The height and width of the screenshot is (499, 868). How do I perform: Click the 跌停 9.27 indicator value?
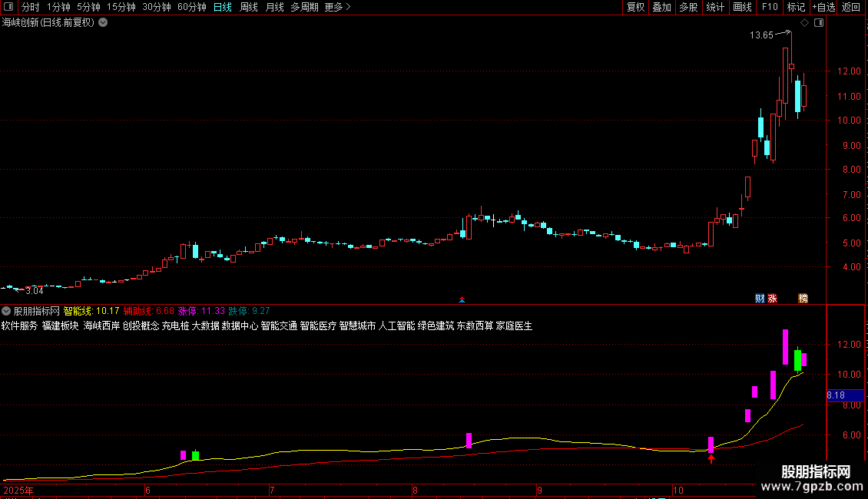pos(249,312)
